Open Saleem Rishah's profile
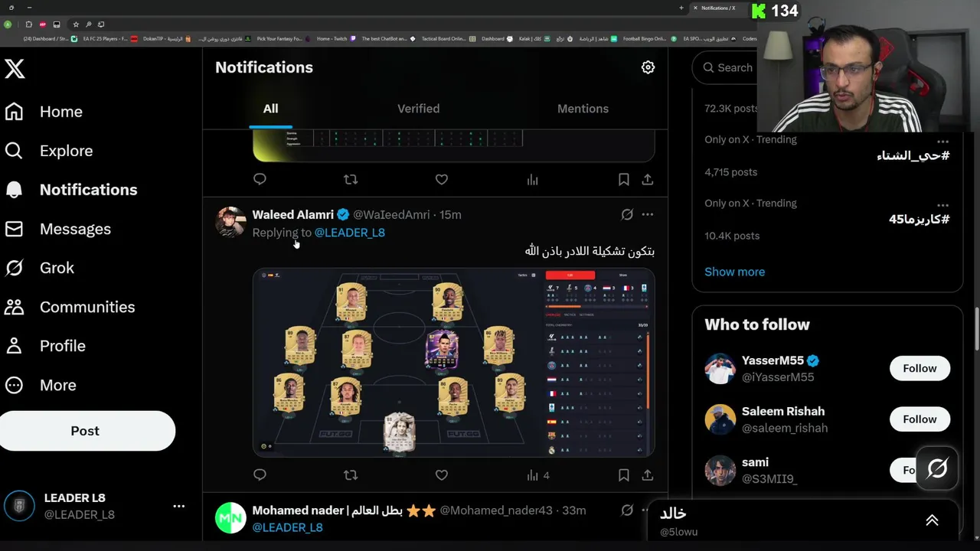The image size is (980, 551). click(x=783, y=412)
